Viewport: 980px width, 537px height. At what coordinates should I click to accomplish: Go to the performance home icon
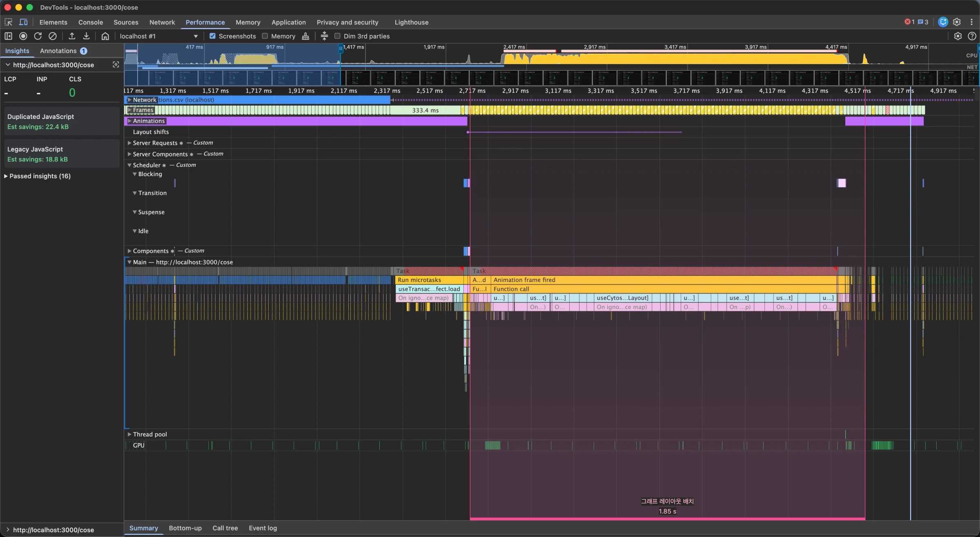coord(105,36)
